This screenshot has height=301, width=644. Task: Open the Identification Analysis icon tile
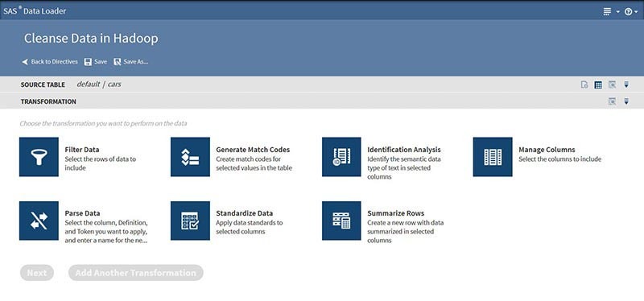point(341,157)
